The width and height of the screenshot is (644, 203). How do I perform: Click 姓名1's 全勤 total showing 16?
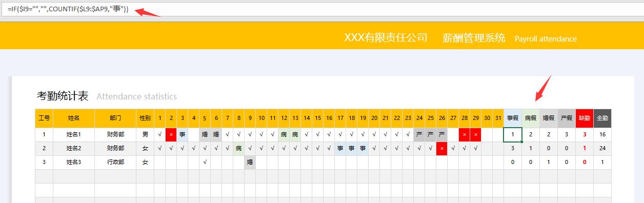point(602,134)
